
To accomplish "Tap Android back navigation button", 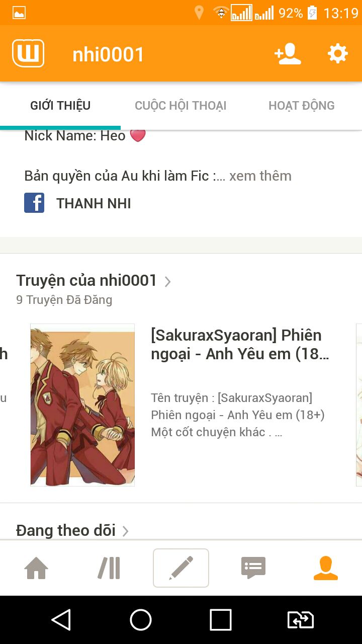I will (61, 620).
